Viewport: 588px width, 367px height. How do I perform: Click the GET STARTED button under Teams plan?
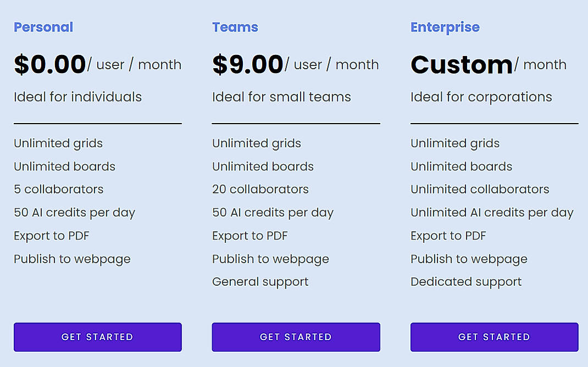[296, 337]
